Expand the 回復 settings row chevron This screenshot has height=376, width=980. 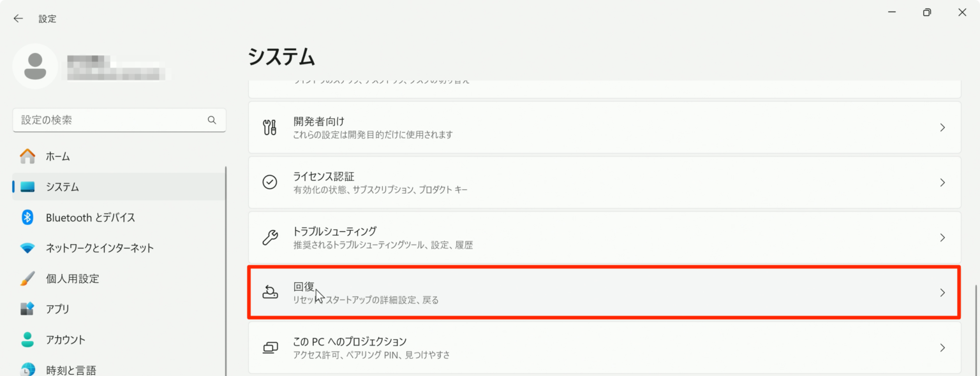(942, 293)
